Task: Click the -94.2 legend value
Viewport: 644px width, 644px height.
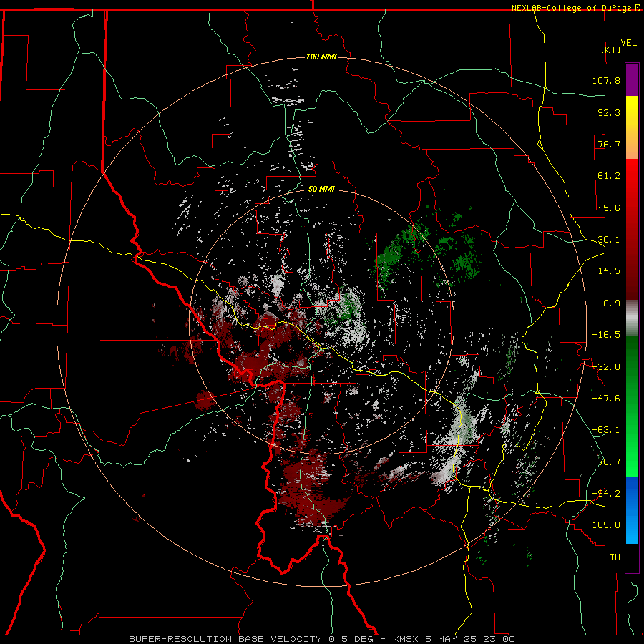Action: point(606,493)
